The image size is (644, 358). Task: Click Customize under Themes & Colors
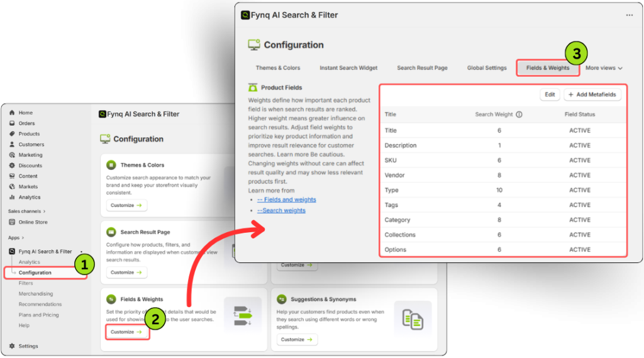tap(126, 205)
